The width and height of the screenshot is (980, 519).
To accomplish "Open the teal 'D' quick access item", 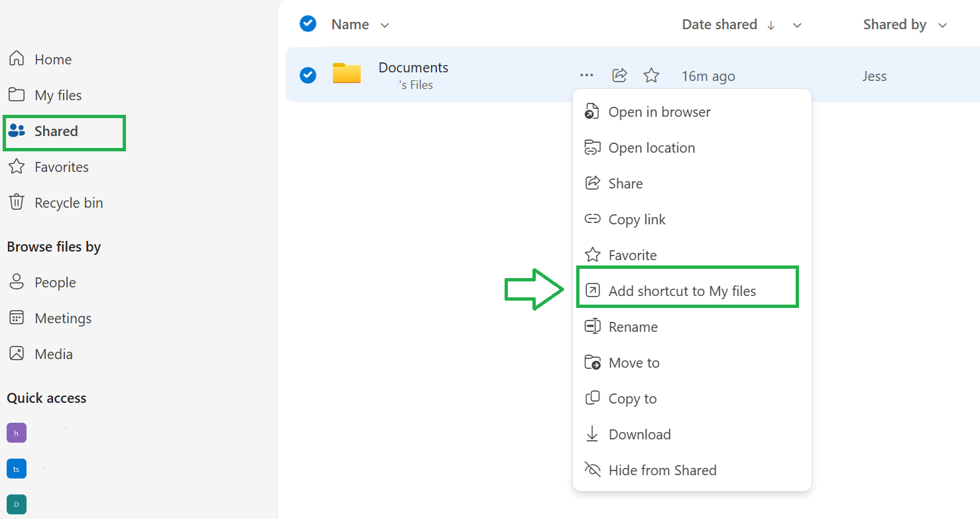I will [17, 504].
